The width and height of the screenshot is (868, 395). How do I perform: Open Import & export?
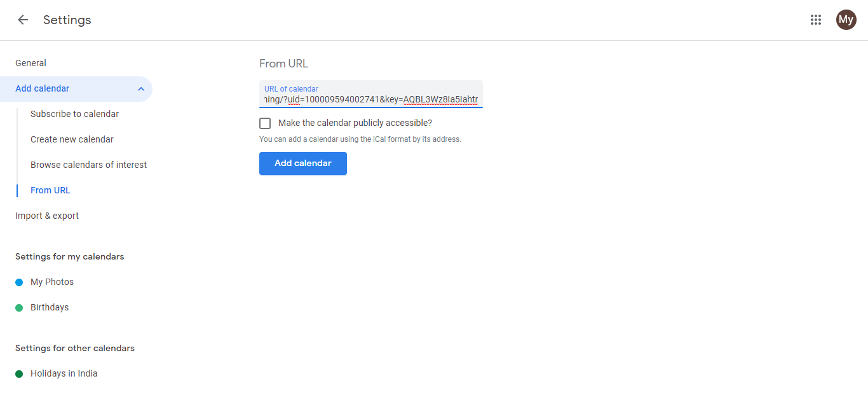47,216
